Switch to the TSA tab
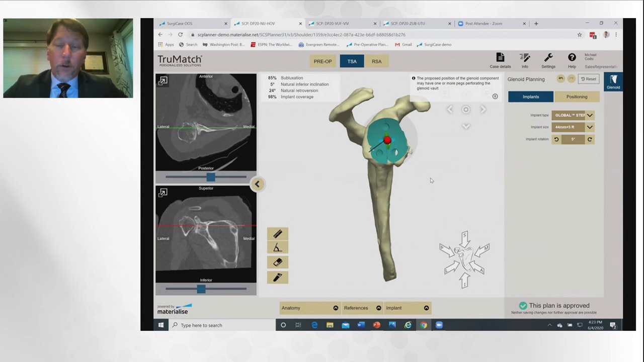 [352, 61]
